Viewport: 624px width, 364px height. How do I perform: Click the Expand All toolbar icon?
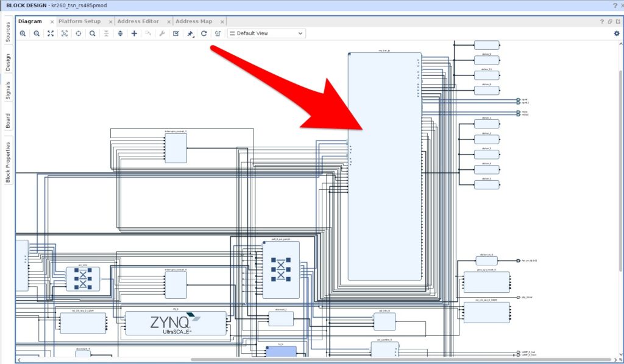pos(120,33)
